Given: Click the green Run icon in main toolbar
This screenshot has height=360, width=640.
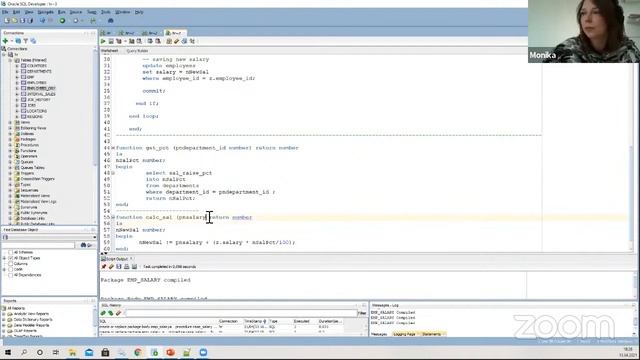Looking at the screenshot, I should 62,20.
